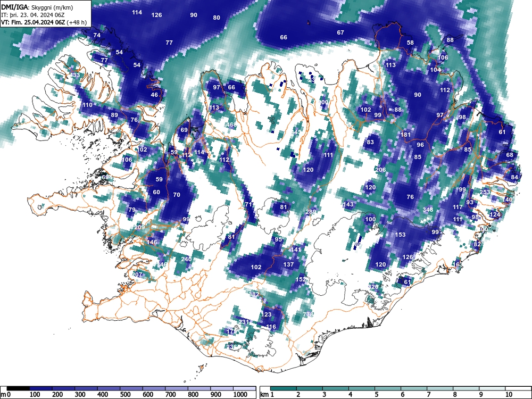Select the visibility value 95
The image size is (532, 399).
point(278,239)
